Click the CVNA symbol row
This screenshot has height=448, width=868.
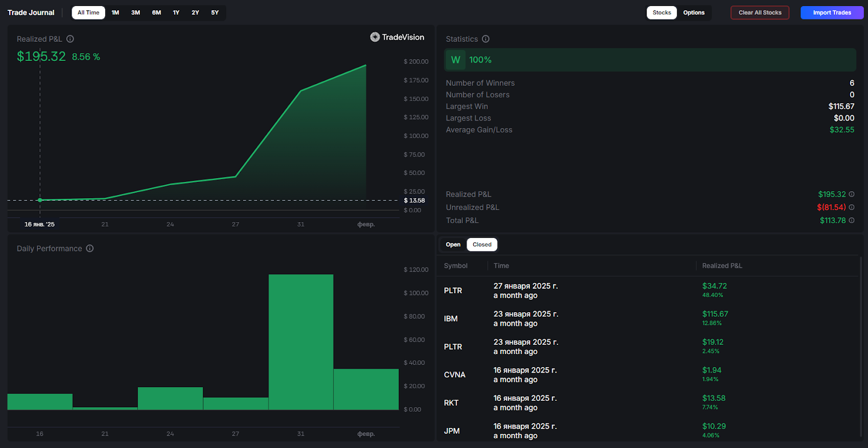click(x=648, y=375)
